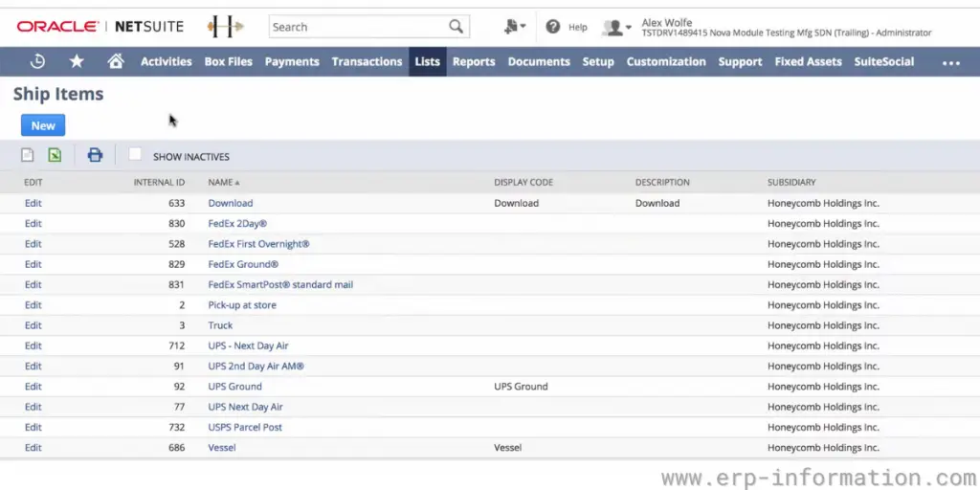Screen dimensions: 980x490
Task: Open the Lists menu
Action: (428, 62)
